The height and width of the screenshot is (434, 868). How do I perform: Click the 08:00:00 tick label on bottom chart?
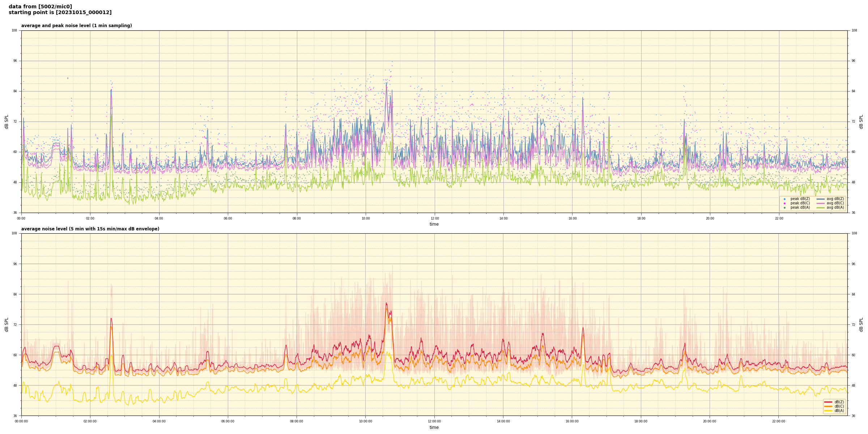297,421
